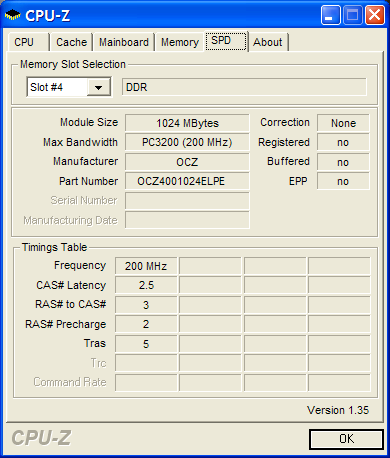Click the Part Number label
The image size is (390, 458).
[88, 181]
